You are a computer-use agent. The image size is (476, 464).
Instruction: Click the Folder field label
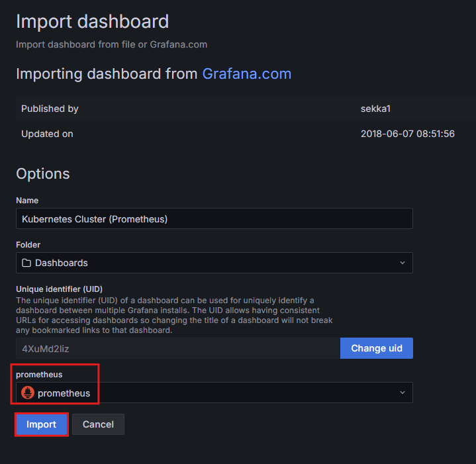click(x=28, y=245)
